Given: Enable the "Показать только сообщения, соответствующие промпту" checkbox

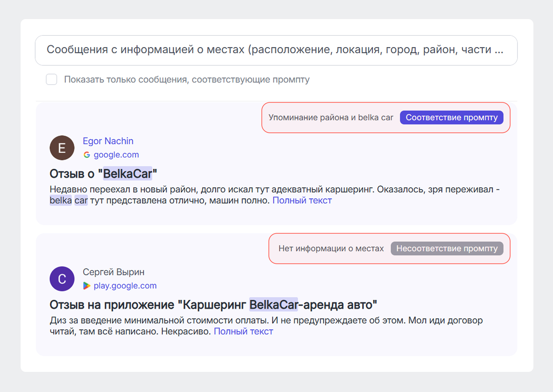Looking at the screenshot, I should click(51, 79).
